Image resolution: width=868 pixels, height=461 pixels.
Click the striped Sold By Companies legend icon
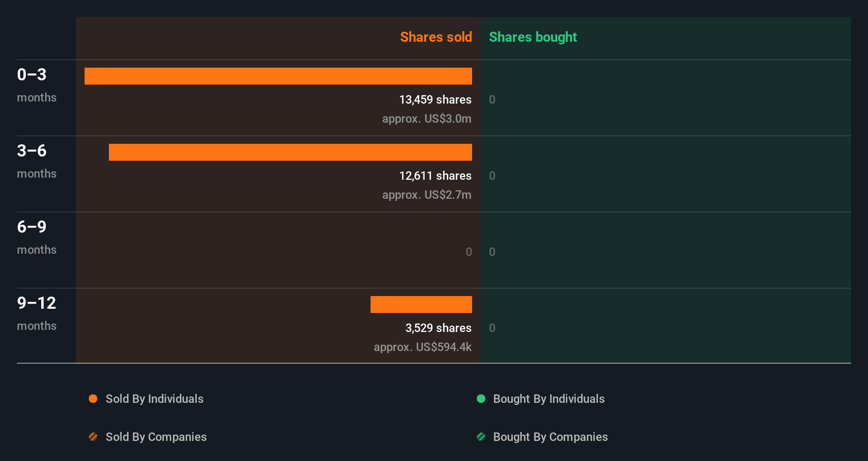pos(93,437)
